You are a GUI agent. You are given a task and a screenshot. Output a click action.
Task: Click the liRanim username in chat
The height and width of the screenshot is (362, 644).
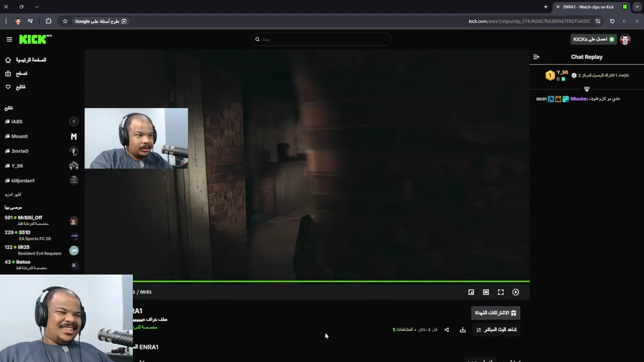click(579, 99)
